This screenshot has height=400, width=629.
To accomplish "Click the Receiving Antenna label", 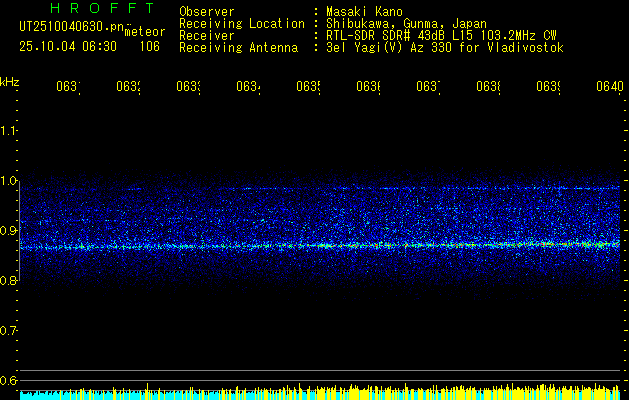I will point(238,48).
